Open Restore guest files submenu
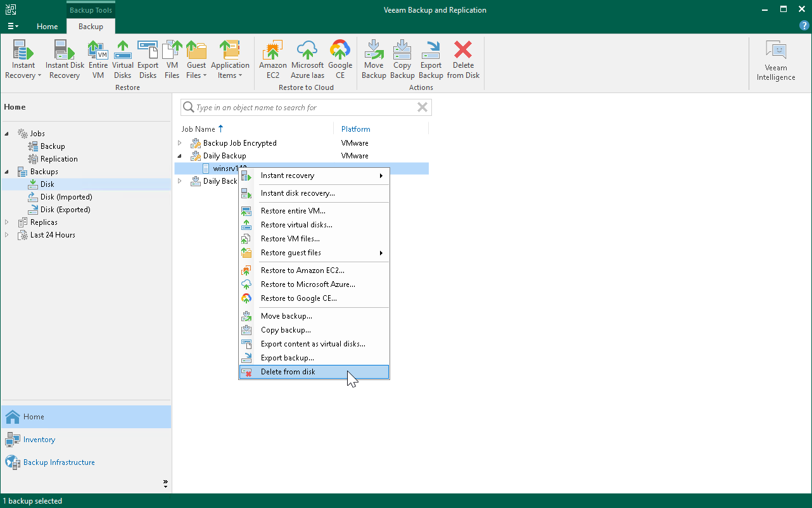 tap(314, 253)
